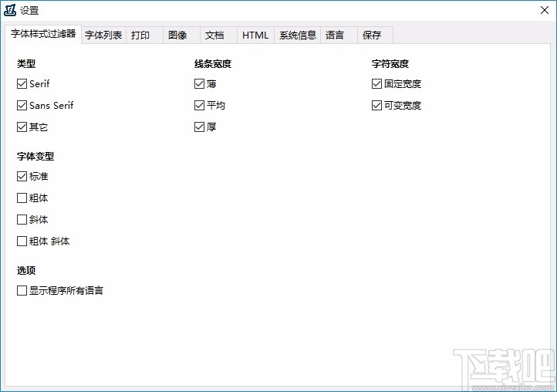Uncheck the Serif type checkbox

22,84
